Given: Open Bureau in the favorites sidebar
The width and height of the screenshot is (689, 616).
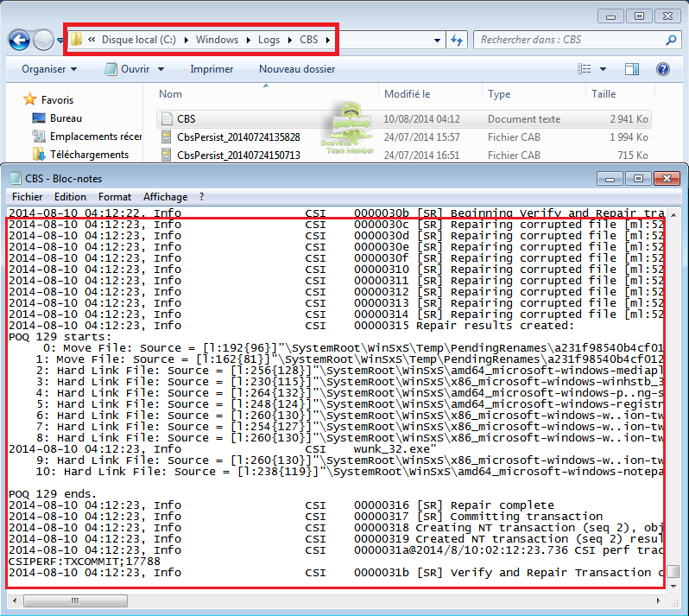Looking at the screenshot, I should [66, 118].
